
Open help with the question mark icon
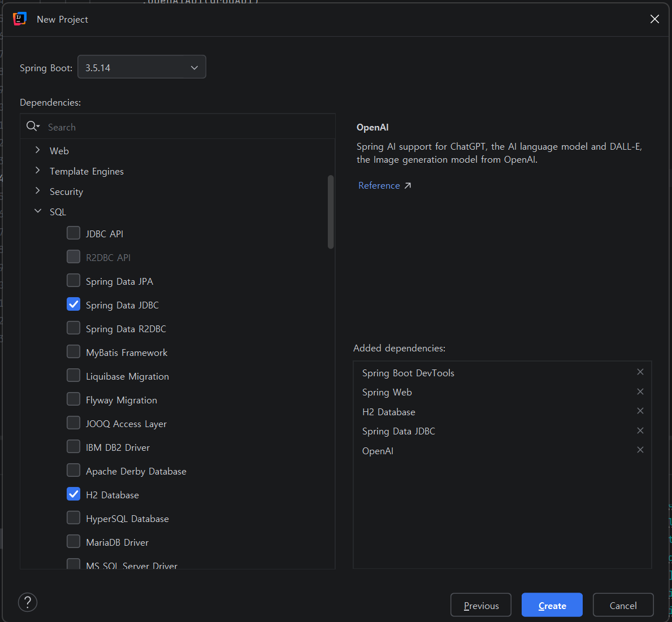[28, 602]
